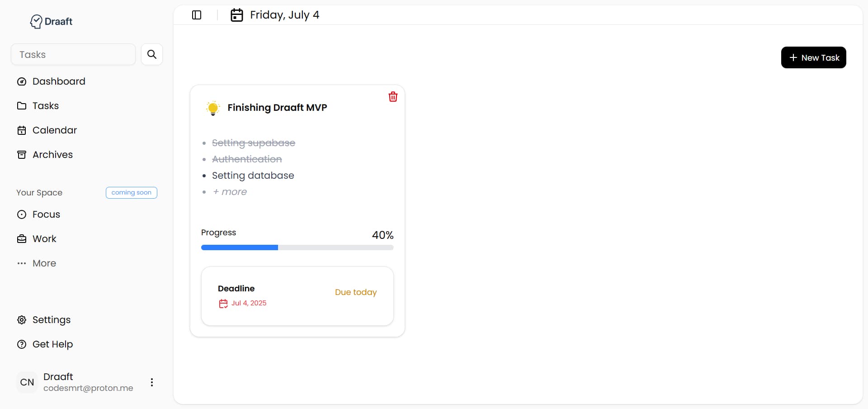Create a task with the New Task button
Image resolution: width=868 pixels, height=409 pixels.
point(813,57)
